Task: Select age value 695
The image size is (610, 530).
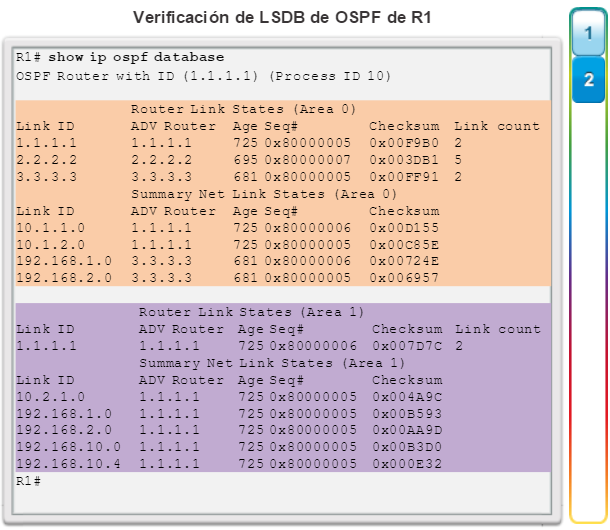Action: (x=245, y=160)
